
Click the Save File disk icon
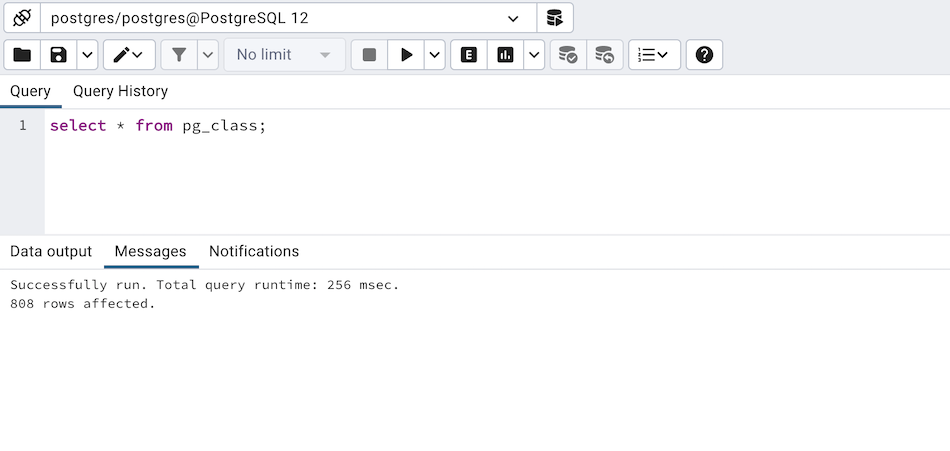(x=59, y=55)
